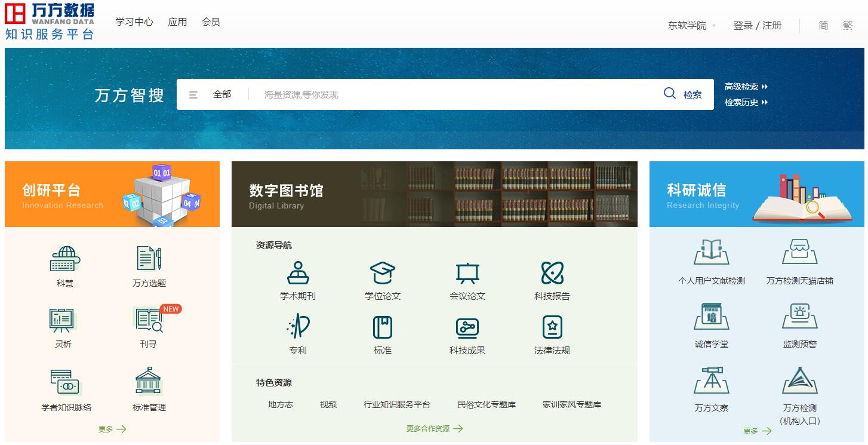This screenshot has height=445, width=868.
Task: Open the 专利 patent icon
Action: pyautogui.click(x=298, y=327)
